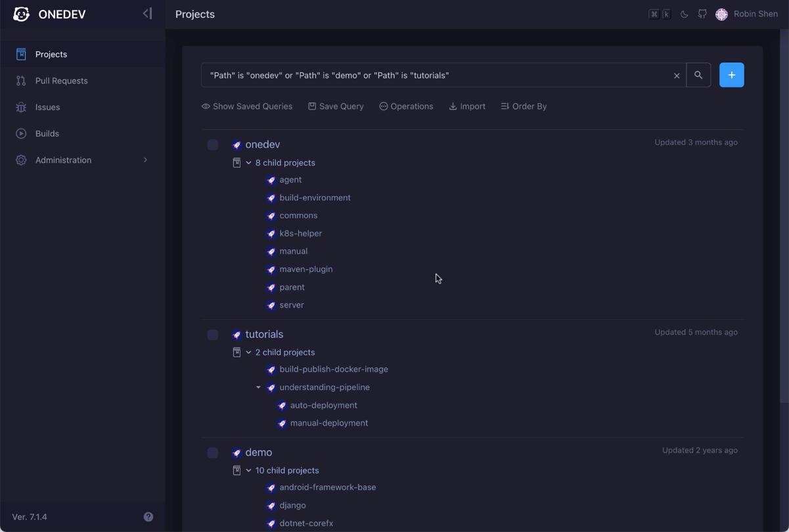
Task: Open the android-framework-base project
Action: (x=328, y=487)
